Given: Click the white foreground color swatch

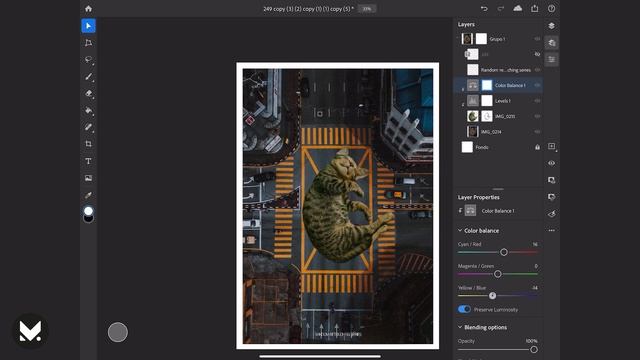Looking at the screenshot, I should coord(88,211).
